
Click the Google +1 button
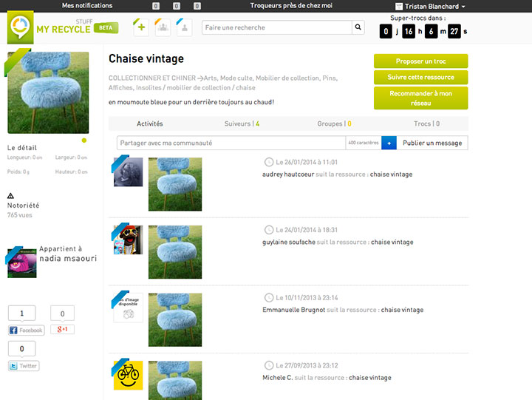click(62, 330)
